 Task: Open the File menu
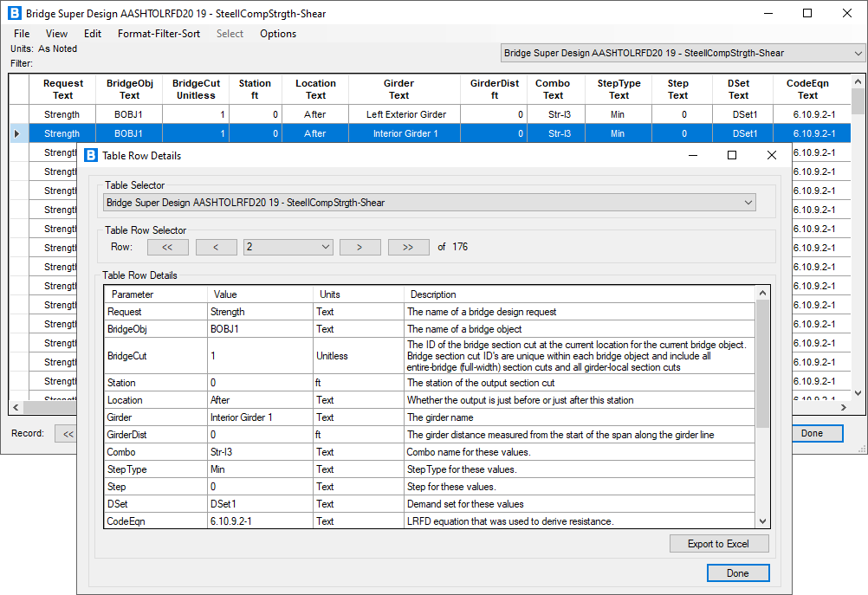coord(22,34)
